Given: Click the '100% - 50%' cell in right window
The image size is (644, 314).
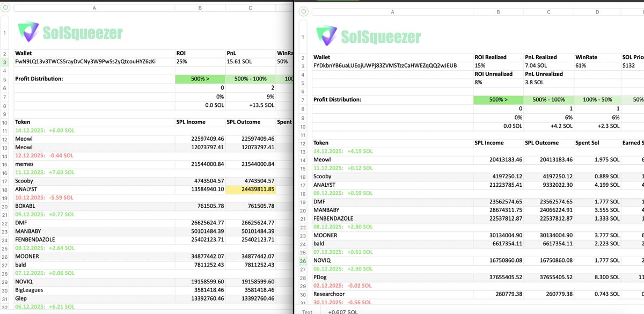Looking at the screenshot, I should tap(596, 100).
